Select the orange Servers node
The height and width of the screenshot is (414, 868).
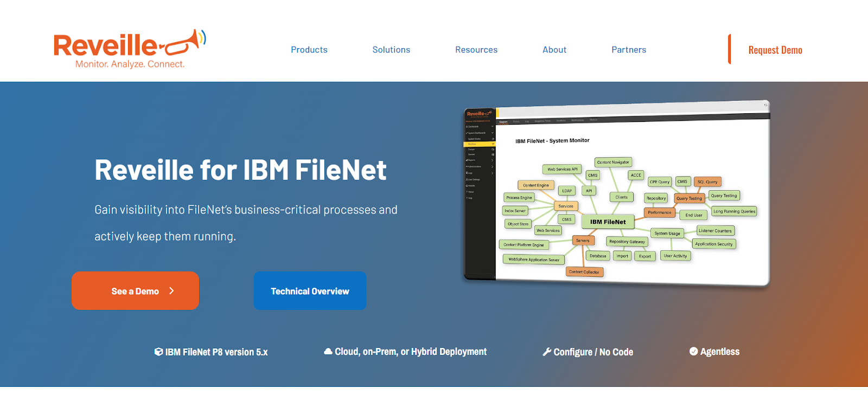583,240
